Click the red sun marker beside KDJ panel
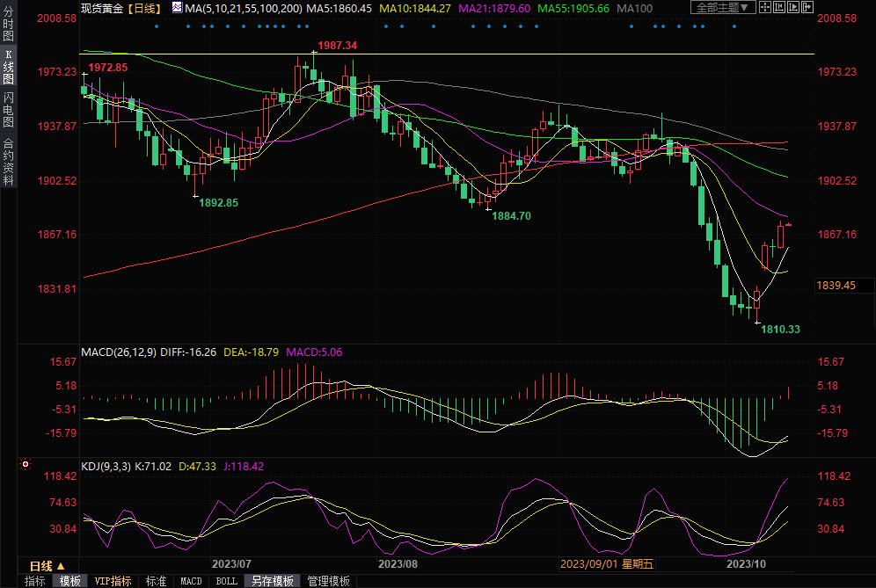 (26, 464)
